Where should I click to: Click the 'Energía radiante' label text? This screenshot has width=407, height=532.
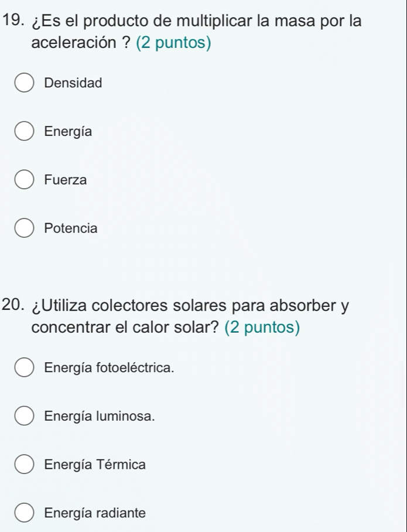coord(94,513)
